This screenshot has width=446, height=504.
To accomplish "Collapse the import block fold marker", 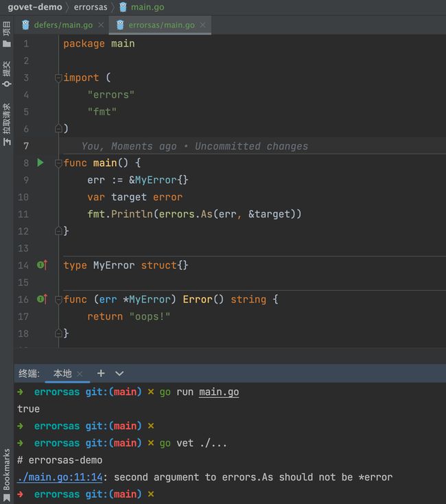I will point(58,77).
